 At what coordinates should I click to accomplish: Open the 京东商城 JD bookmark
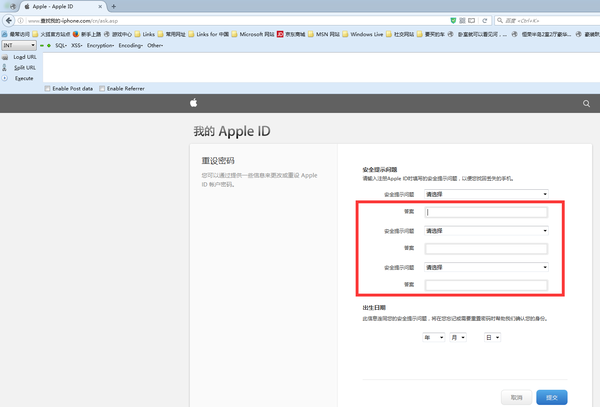pyautogui.click(x=291, y=34)
